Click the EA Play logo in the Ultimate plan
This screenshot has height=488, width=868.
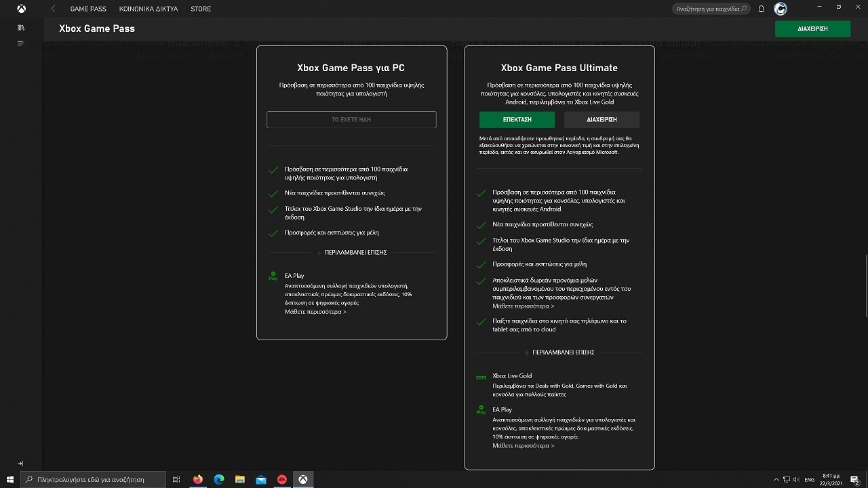pos(481,410)
